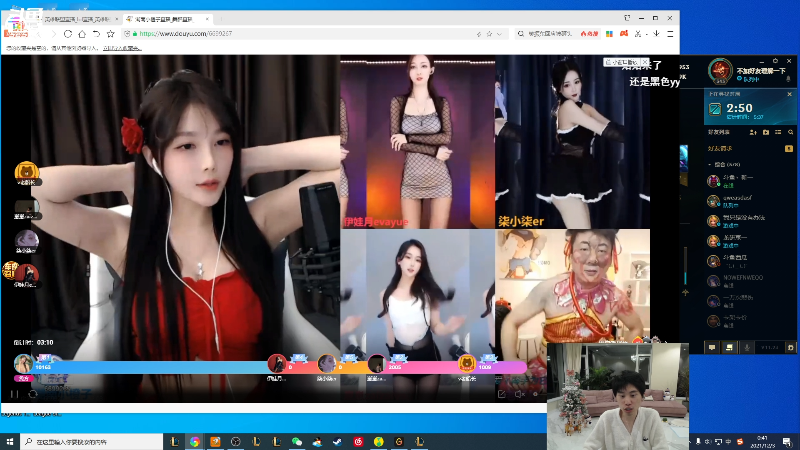Select first friend in League list
The width and height of the screenshot is (800, 450).
[748, 181]
